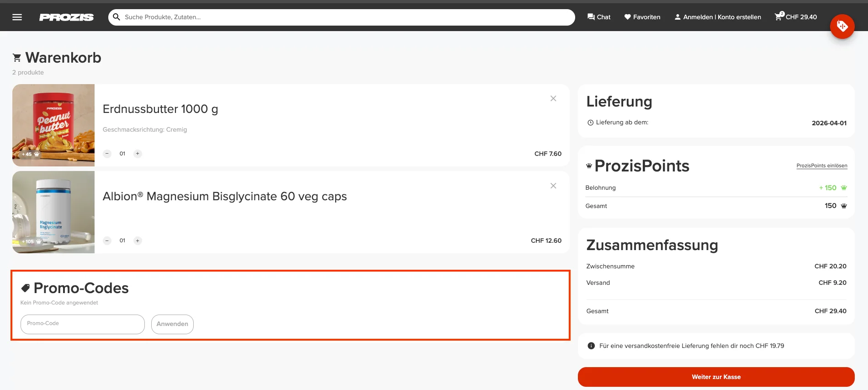868x390 pixels.
Task: Open the Erdnussbutter product image
Action: tap(53, 125)
